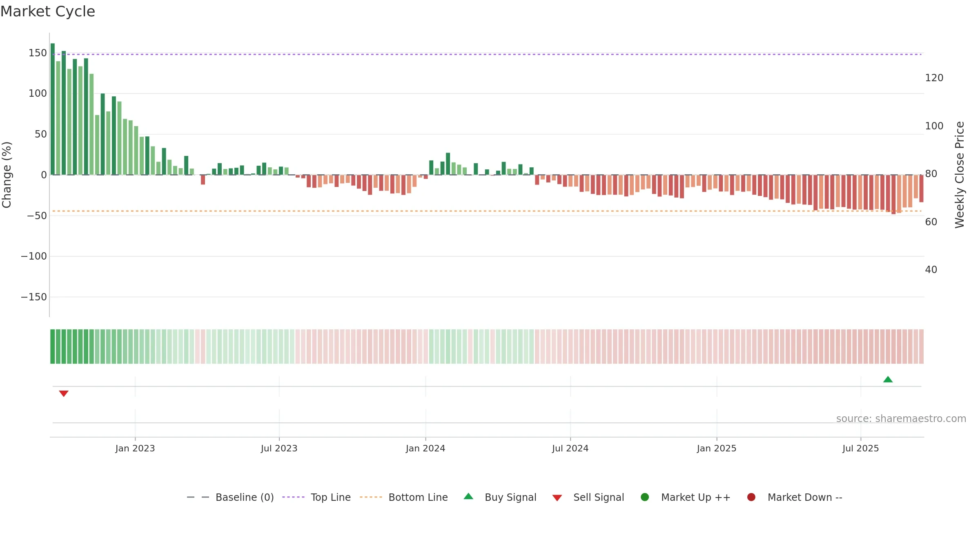Click the last pink cell ending the heatmap strip
Viewport: 980px width, 551px height.
click(921, 347)
